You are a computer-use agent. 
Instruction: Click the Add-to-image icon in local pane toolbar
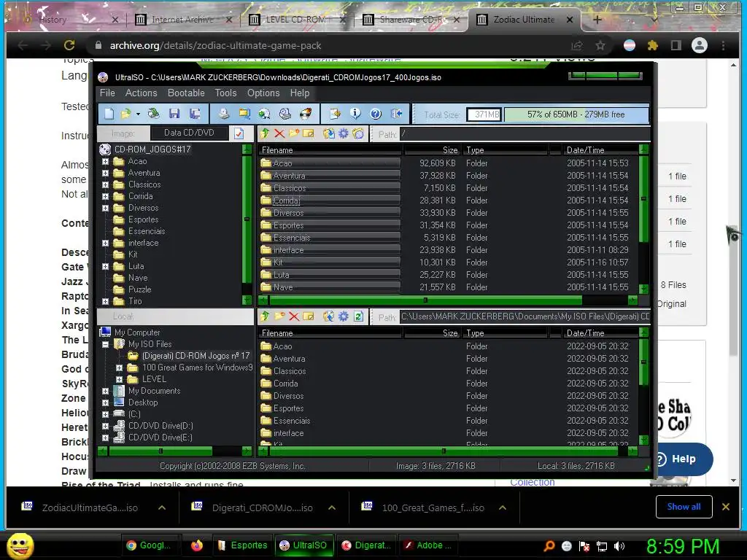click(329, 316)
